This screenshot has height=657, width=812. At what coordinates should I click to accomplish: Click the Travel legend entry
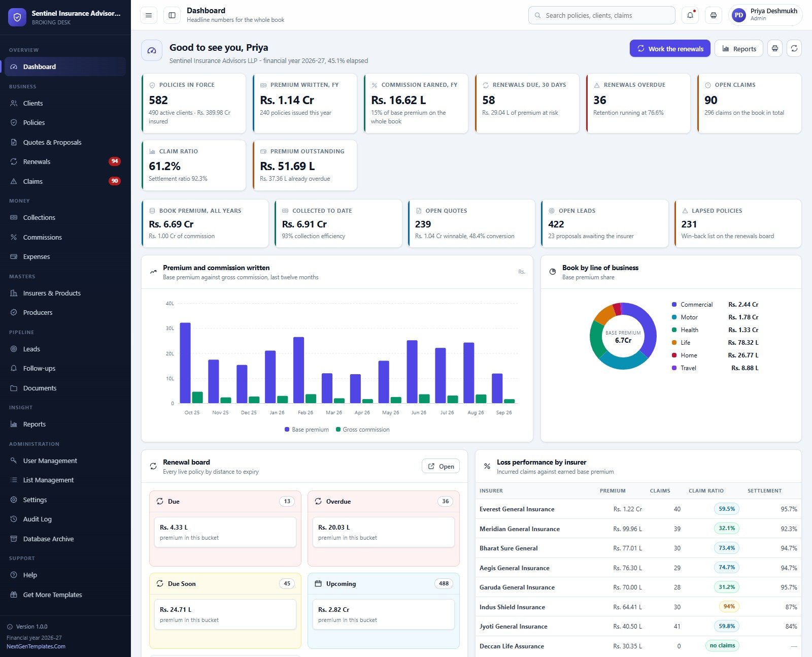(715, 368)
